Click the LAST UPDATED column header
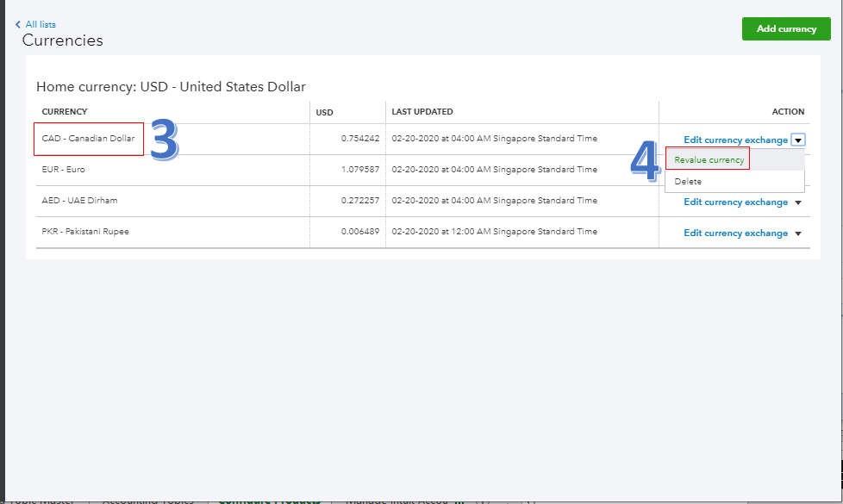 pyautogui.click(x=422, y=112)
